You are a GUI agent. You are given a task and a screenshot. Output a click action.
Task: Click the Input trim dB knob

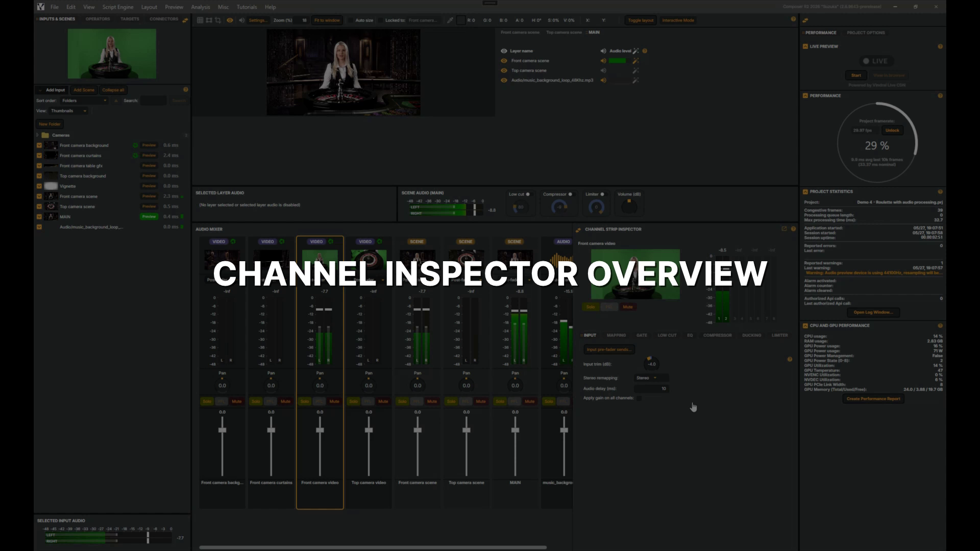[x=652, y=364]
